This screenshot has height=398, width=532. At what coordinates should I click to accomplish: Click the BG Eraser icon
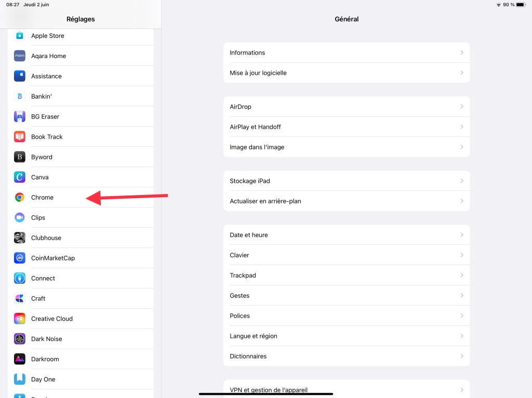coord(20,116)
